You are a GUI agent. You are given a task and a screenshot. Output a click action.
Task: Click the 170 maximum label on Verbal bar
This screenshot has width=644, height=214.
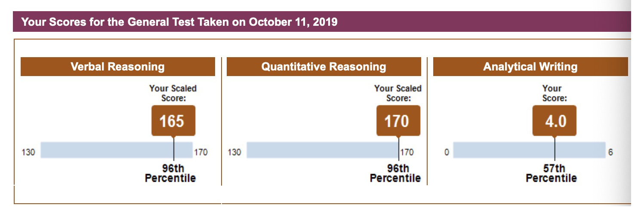click(201, 152)
